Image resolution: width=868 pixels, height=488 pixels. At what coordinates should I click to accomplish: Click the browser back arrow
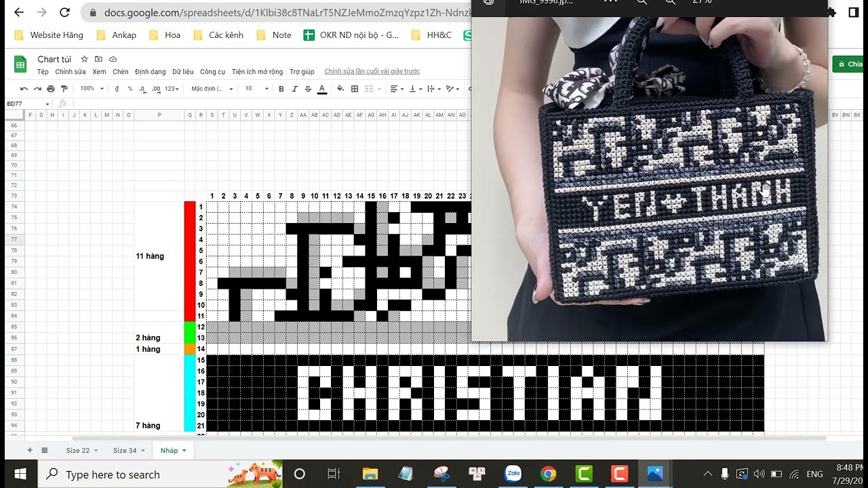coord(18,12)
